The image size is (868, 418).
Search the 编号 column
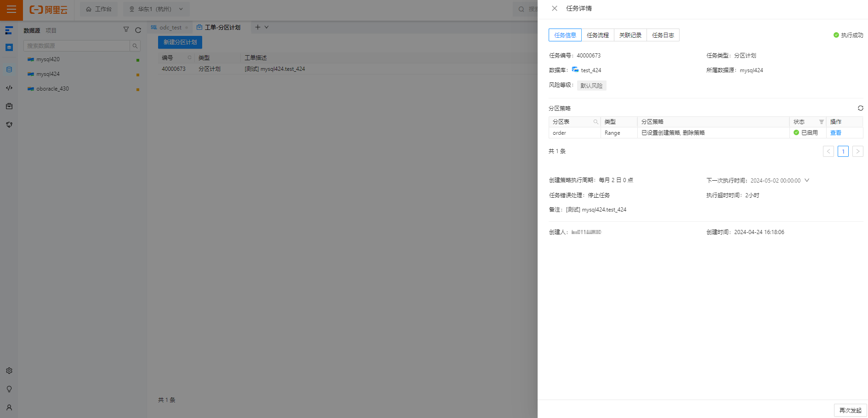coord(189,57)
